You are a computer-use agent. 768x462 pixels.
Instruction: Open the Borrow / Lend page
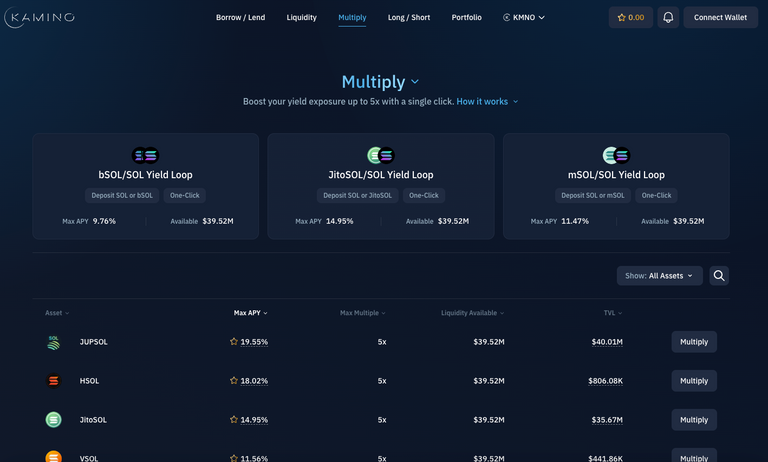pyautogui.click(x=240, y=17)
